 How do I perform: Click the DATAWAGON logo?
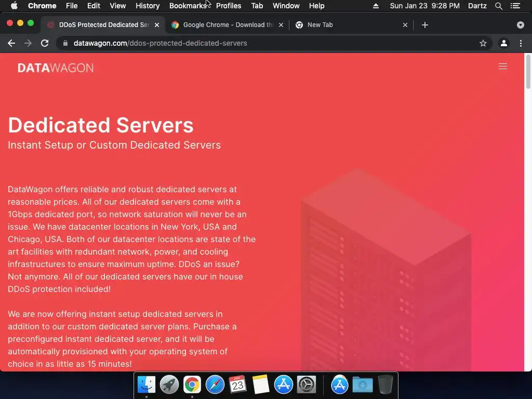point(56,68)
